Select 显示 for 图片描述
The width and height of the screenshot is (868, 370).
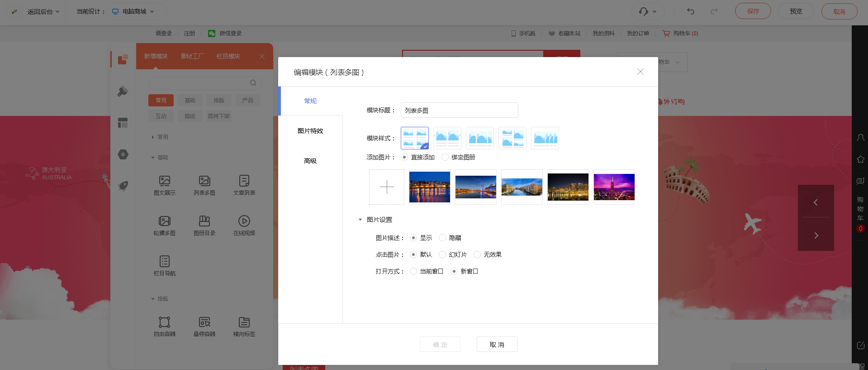coord(413,238)
